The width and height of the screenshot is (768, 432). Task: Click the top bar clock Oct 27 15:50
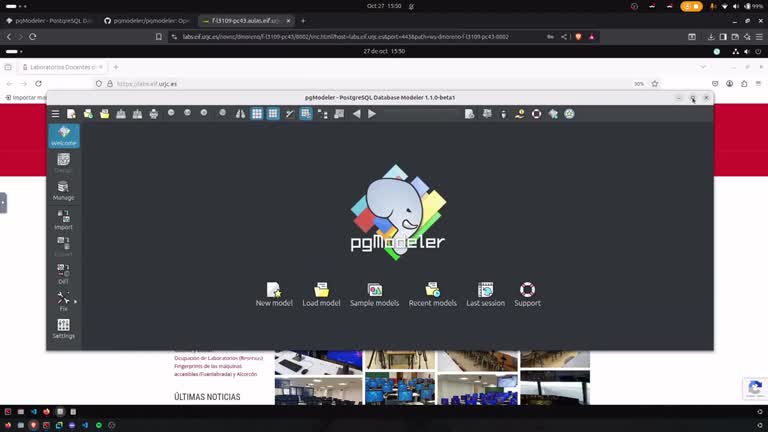[384, 6]
